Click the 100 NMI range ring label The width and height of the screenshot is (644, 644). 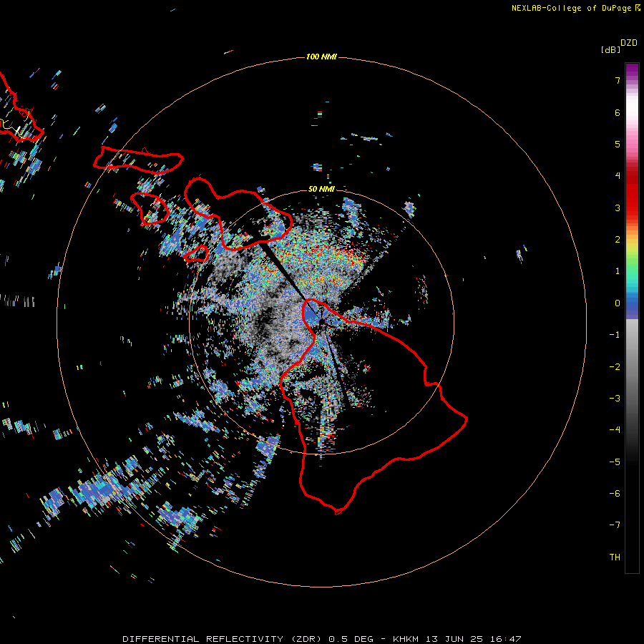click(x=321, y=57)
